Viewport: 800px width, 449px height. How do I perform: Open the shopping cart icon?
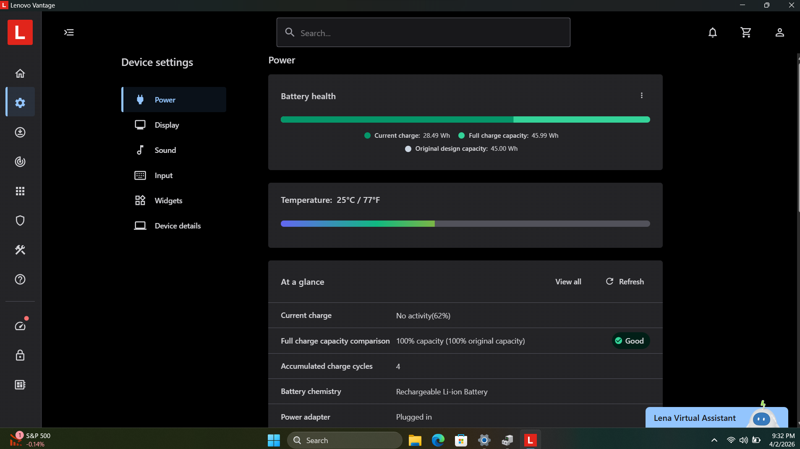tap(746, 33)
